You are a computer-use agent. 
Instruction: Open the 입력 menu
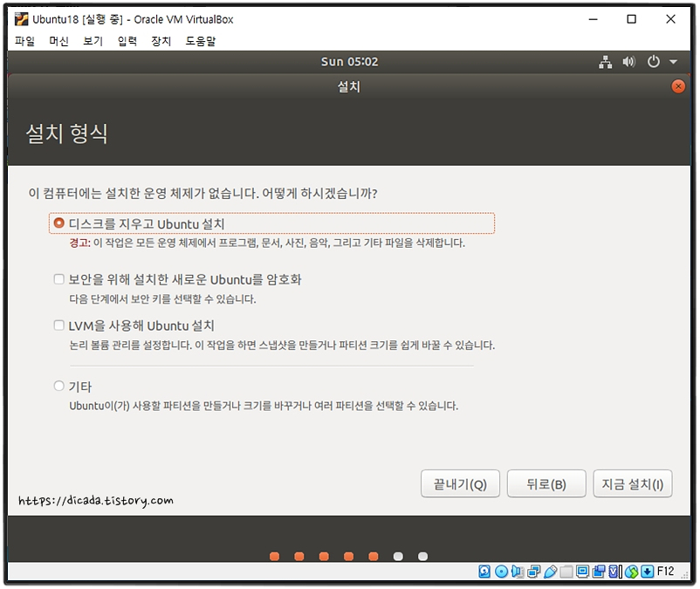[127, 41]
